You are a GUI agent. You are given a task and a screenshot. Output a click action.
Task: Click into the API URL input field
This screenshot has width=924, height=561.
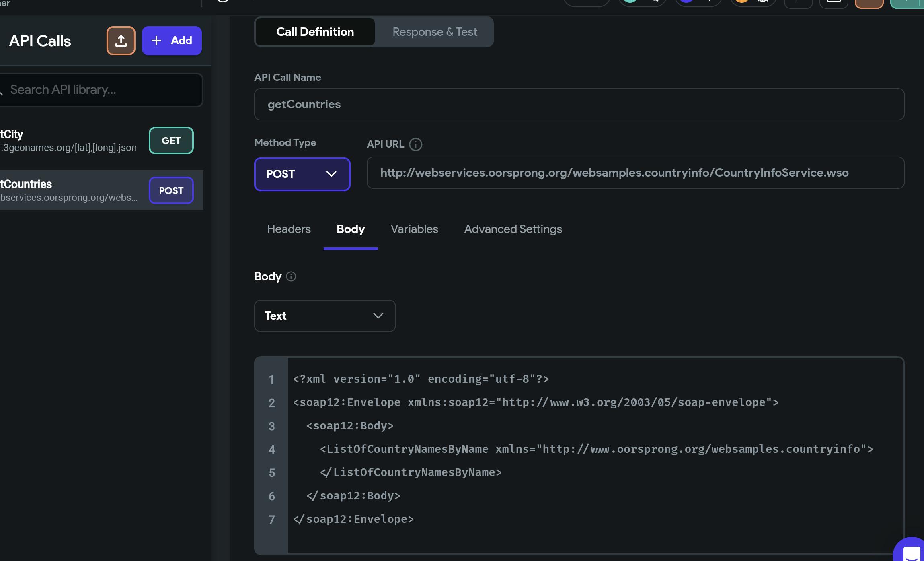click(x=635, y=173)
